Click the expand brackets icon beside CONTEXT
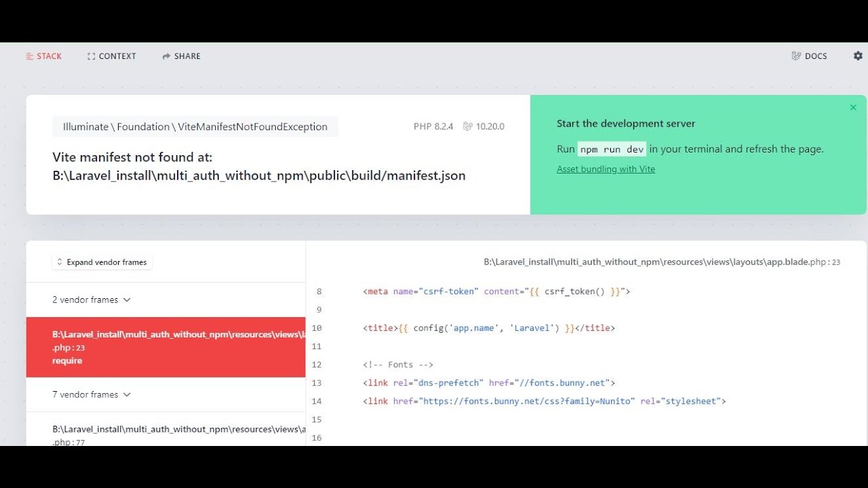 [91, 56]
